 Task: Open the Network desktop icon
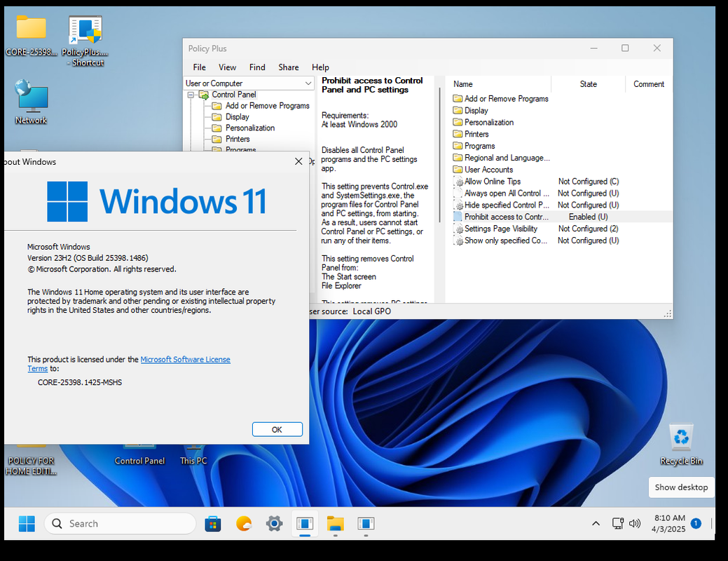coord(31,102)
